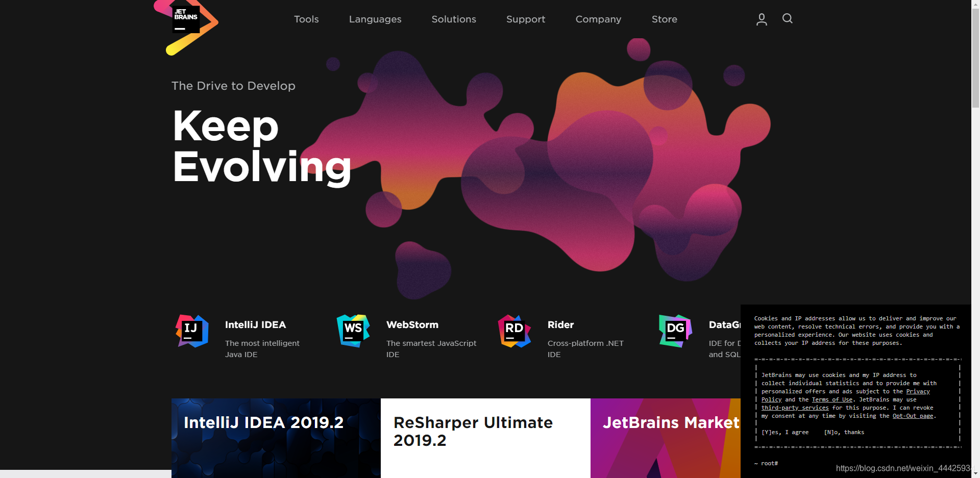The width and height of the screenshot is (980, 478).
Task: Open the Support menu
Action: click(526, 19)
